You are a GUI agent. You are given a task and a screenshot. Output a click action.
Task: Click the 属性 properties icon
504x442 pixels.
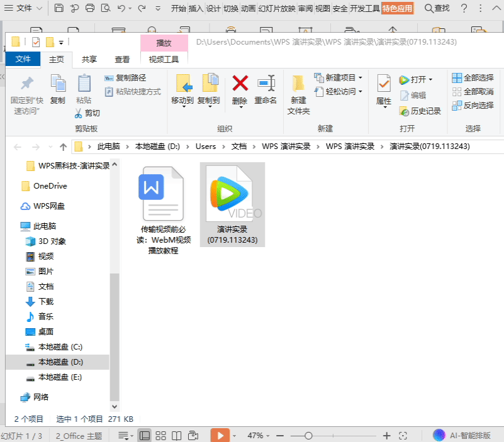[x=384, y=84]
